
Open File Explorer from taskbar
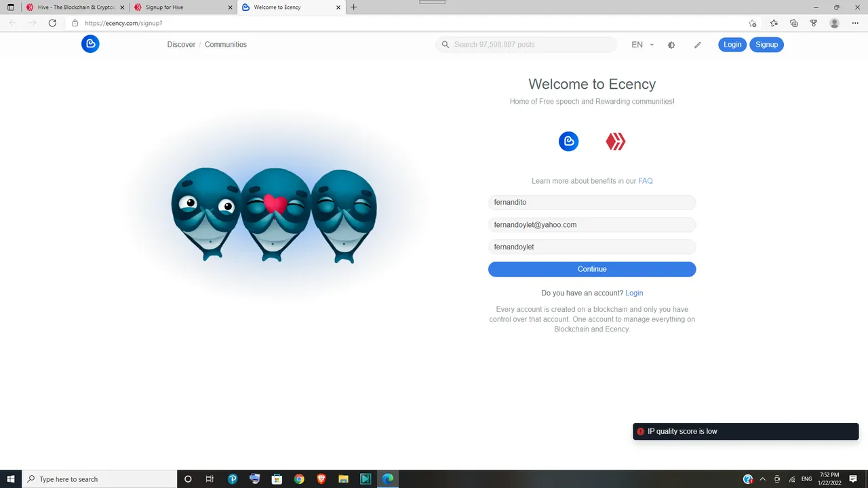(x=343, y=479)
